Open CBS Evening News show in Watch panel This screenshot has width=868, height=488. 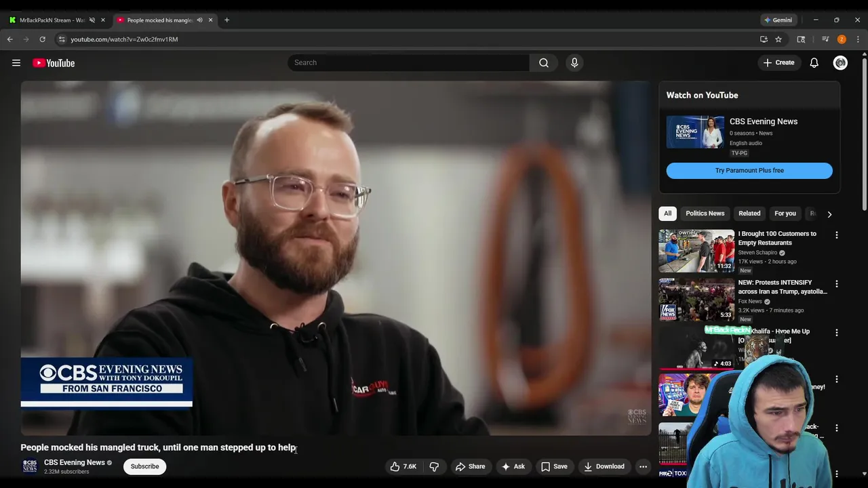(x=764, y=121)
